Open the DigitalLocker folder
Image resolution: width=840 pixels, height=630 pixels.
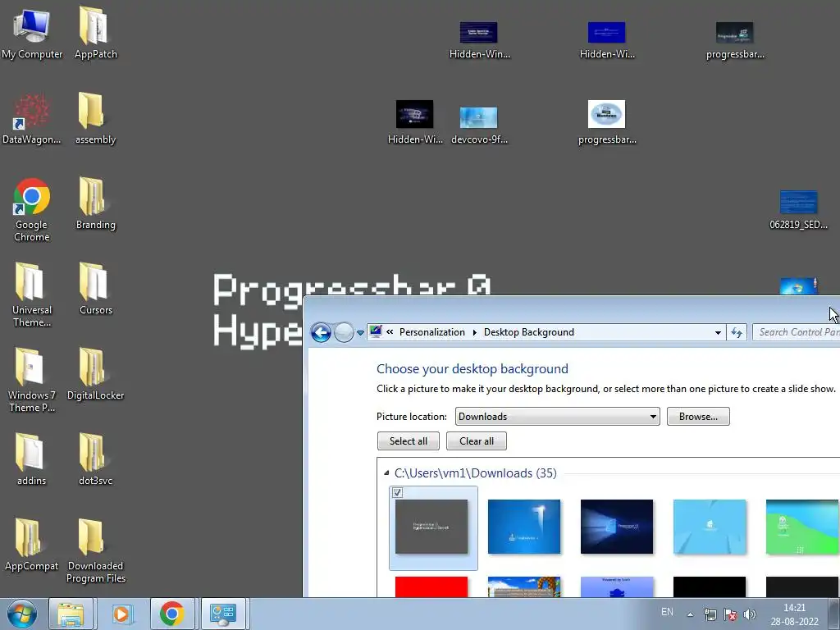(95, 374)
